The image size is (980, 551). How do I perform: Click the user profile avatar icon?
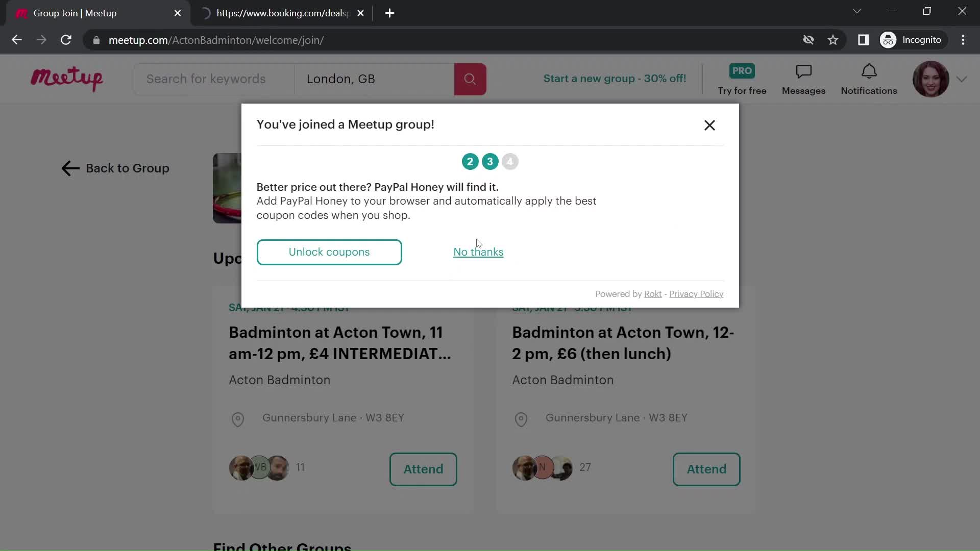(x=932, y=79)
